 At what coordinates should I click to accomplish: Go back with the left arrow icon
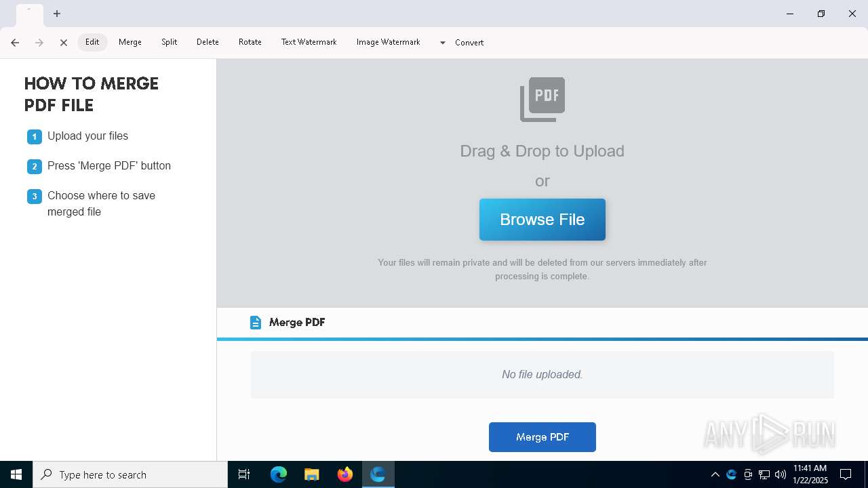(15, 43)
